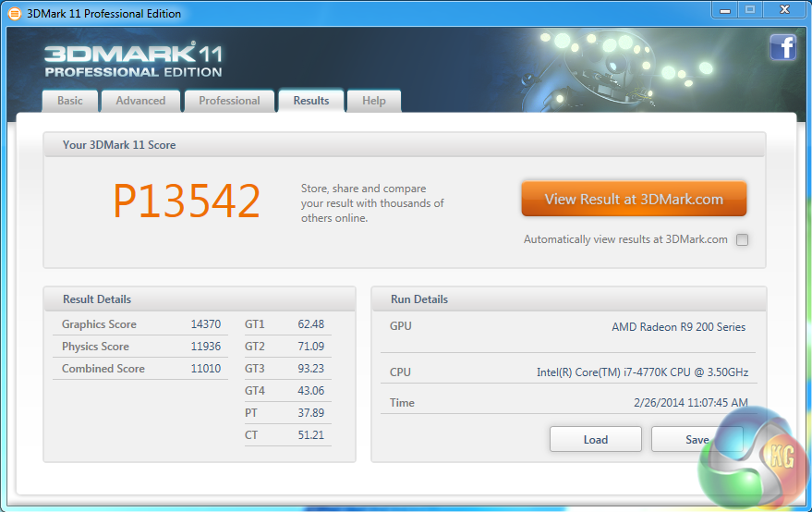Switch to the Basic tab
The height and width of the screenshot is (512, 812).
(x=70, y=101)
